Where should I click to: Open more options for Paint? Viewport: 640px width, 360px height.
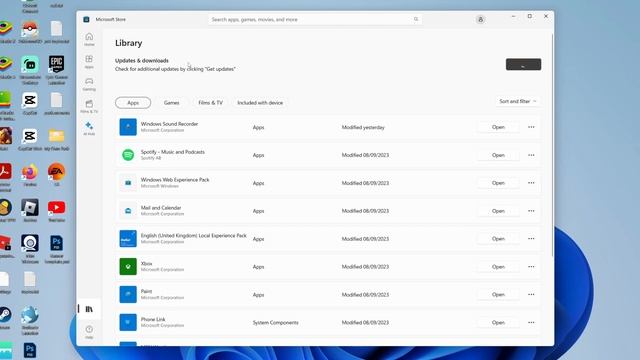(x=531, y=294)
